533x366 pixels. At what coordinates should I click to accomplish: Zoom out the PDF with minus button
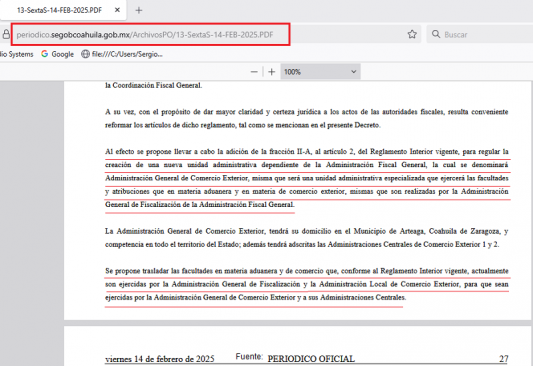point(254,72)
